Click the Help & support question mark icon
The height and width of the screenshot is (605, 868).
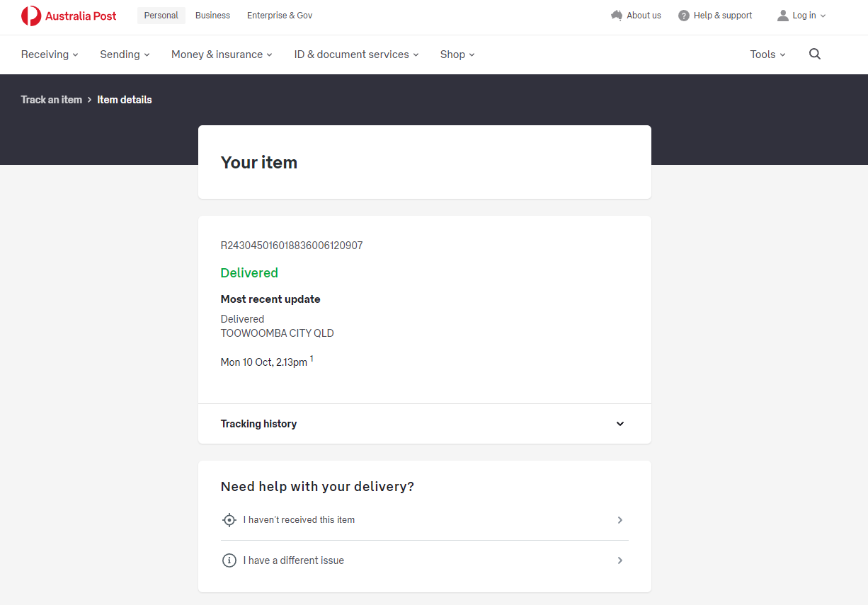[683, 16]
